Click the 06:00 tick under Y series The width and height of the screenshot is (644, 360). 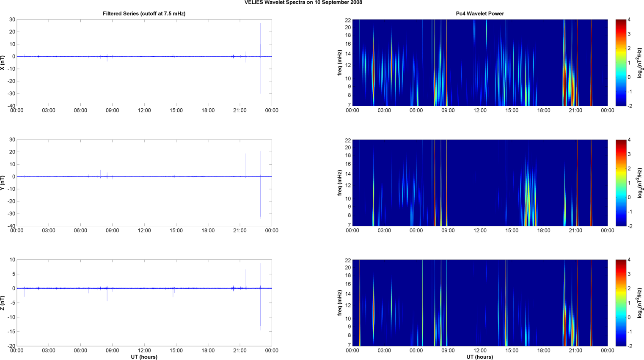point(80,231)
